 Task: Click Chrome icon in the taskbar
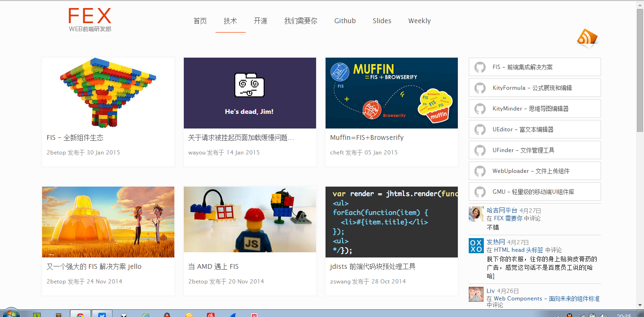coord(80,314)
